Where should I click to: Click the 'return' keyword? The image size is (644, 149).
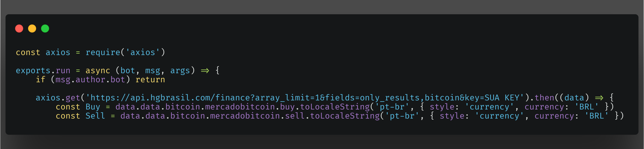click(x=150, y=80)
